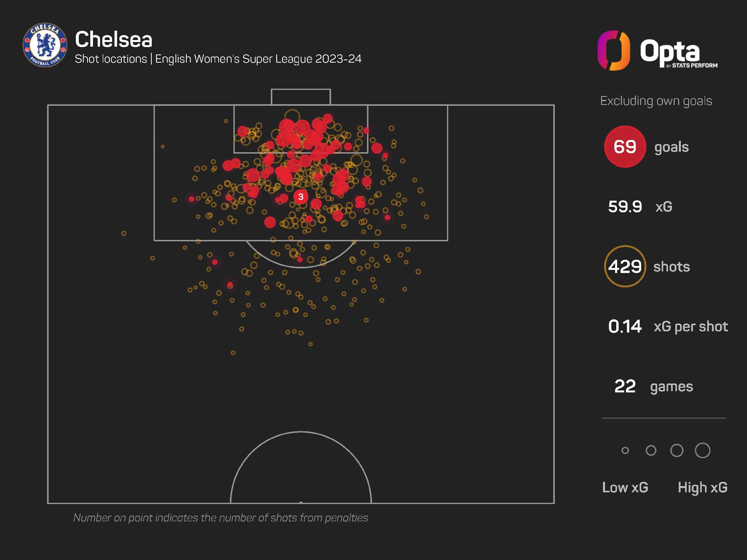Viewport: 747px width, 560px height.
Task: Click the 22 games value
Action: [x=625, y=386]
